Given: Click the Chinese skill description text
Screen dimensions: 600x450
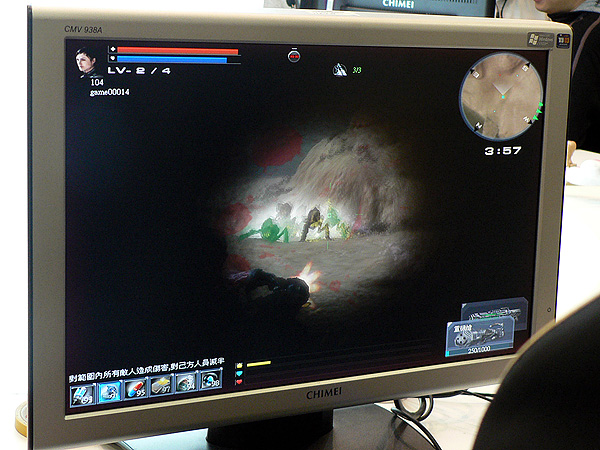Looking at the screenshot, I should [x=147, y=370].
